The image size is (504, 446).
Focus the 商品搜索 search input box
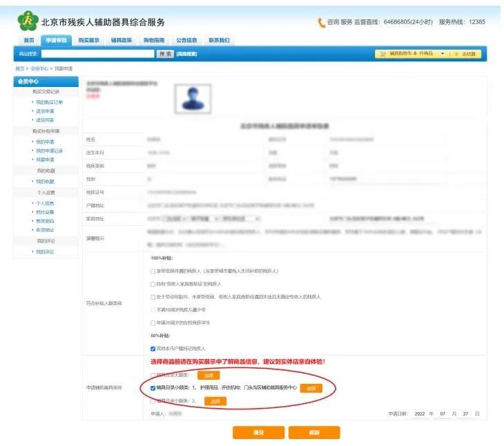(x=98, y=54)
